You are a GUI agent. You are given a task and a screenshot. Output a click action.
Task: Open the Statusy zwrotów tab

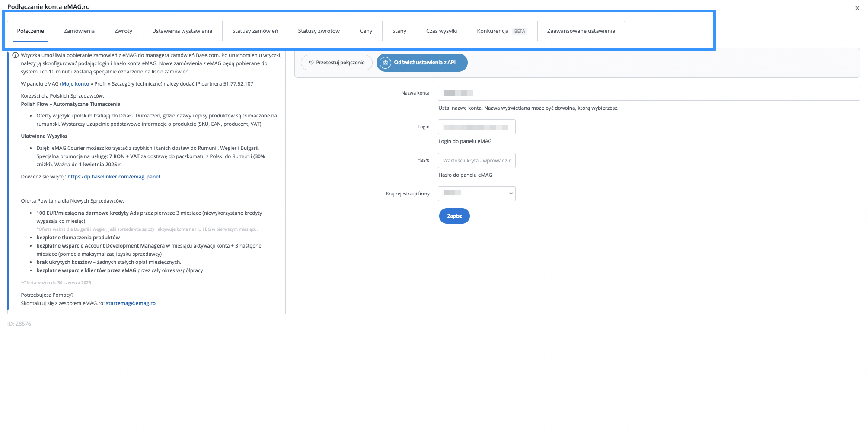tap(318, 31)
